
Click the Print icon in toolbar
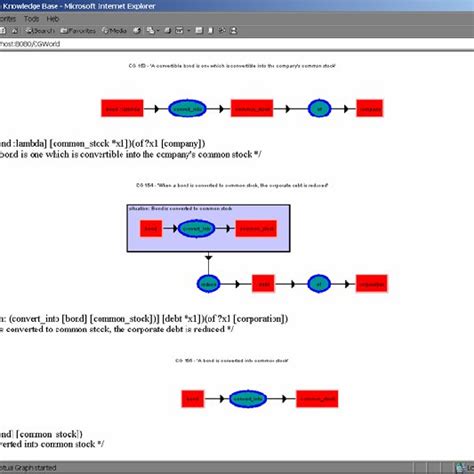coord(168,31)
